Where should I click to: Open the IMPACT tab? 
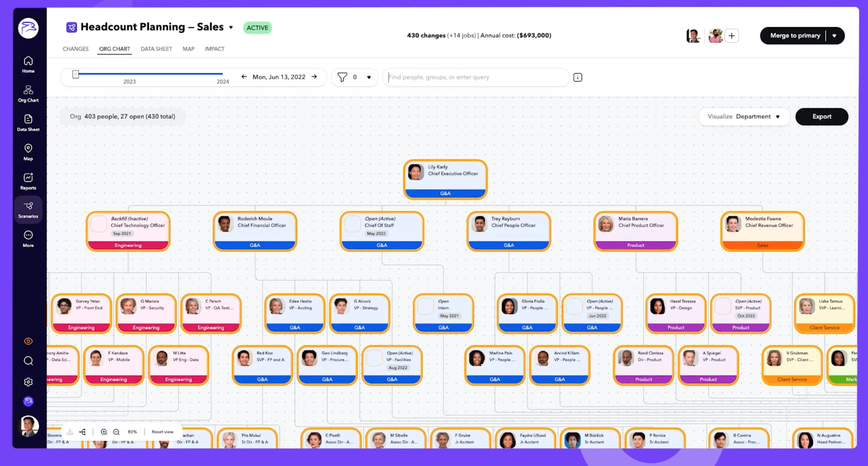[215, 49]
